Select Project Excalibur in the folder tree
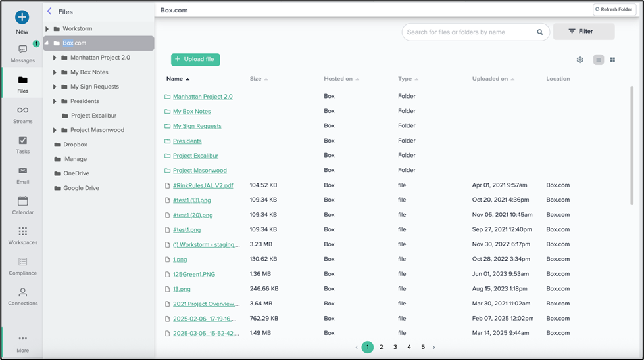 pos(93,116)
